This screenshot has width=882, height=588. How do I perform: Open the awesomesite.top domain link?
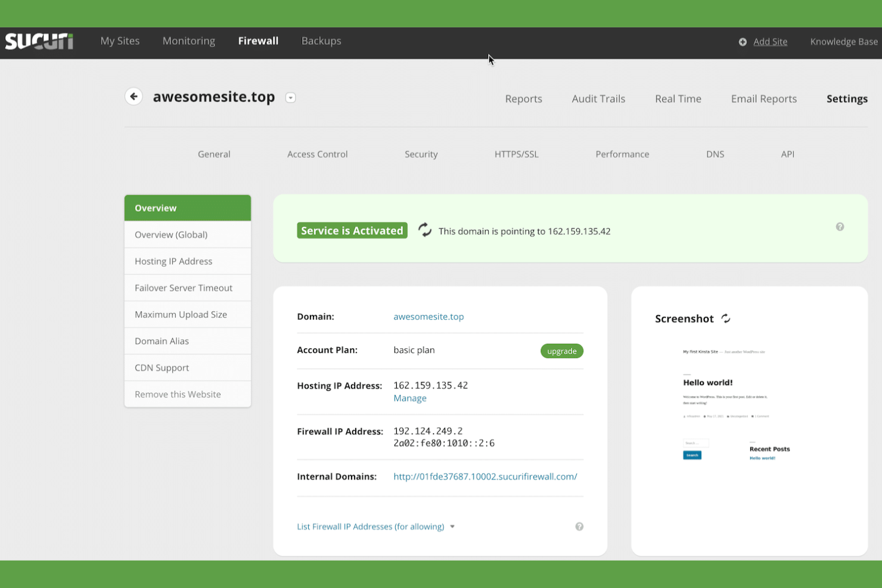[x=428, y=317]
